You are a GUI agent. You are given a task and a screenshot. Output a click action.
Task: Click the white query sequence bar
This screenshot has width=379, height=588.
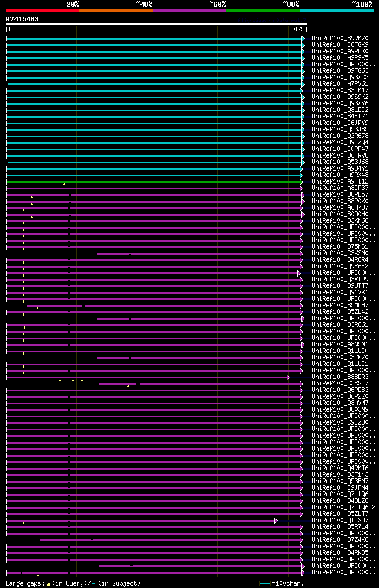[156, 24]
